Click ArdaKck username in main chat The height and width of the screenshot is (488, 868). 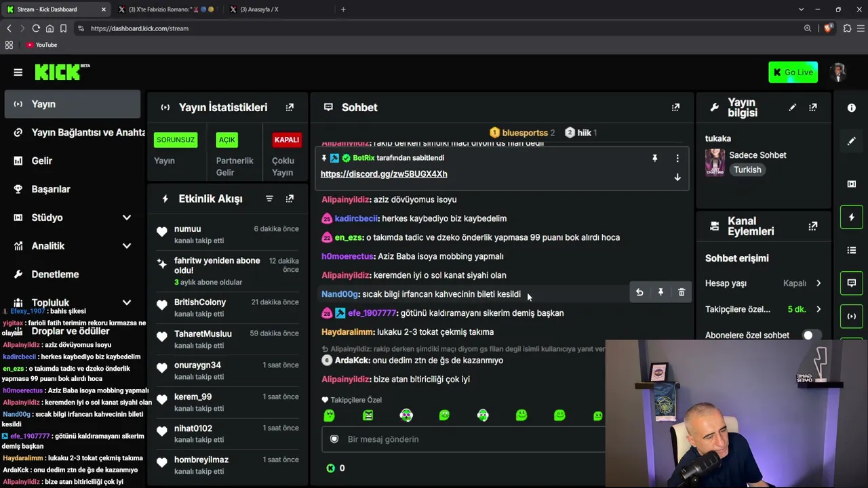(x=352, y=361)
